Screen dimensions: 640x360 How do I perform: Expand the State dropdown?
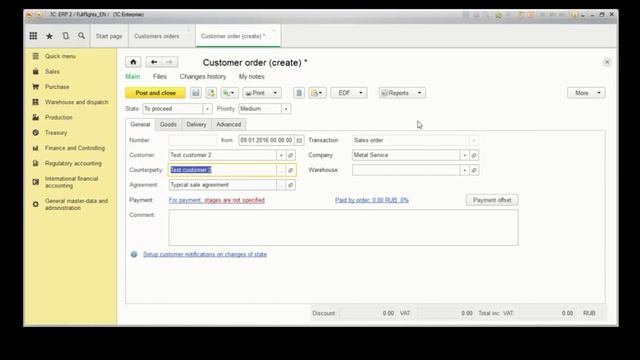tap(207, 109)
